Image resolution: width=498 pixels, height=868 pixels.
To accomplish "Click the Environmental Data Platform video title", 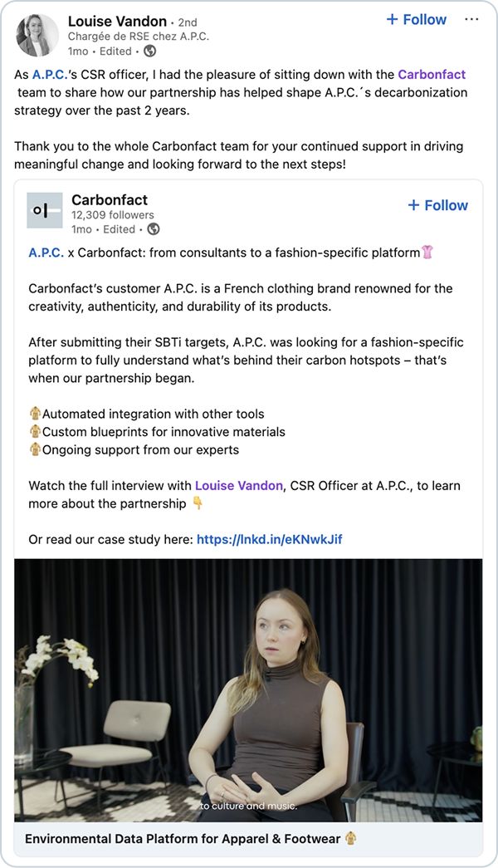I will tap(183, 839).
